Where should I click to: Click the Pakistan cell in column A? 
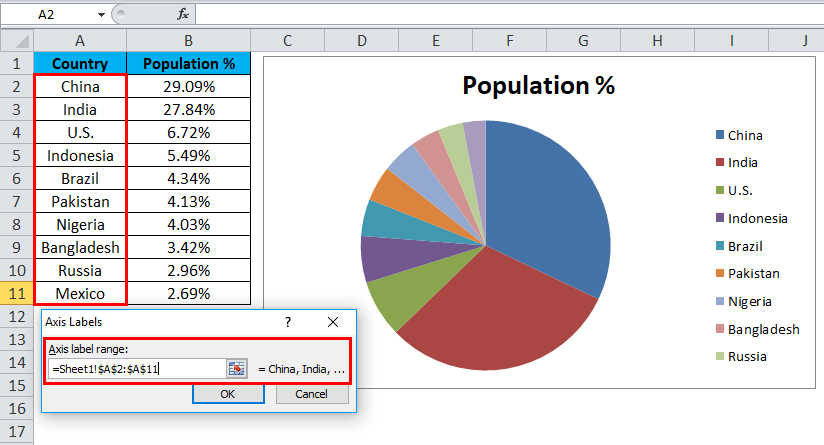pyautogui.click(x=80, y=201)
